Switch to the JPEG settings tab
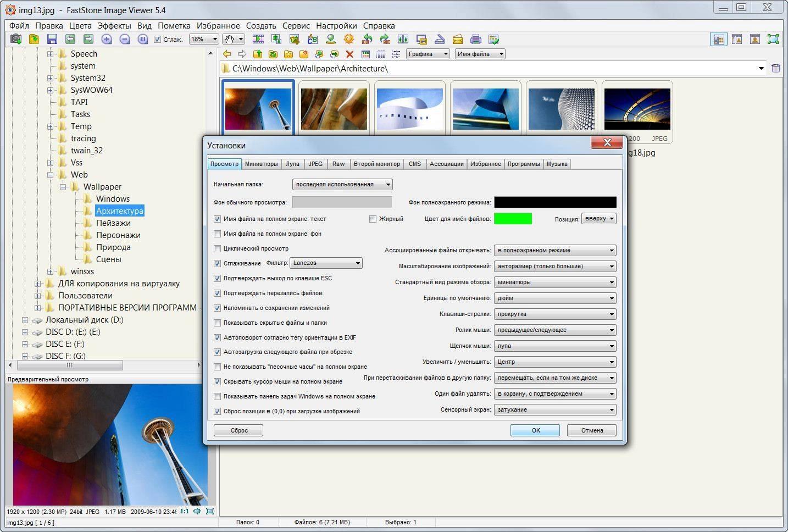Screen dimensions: 788x532 315,164
